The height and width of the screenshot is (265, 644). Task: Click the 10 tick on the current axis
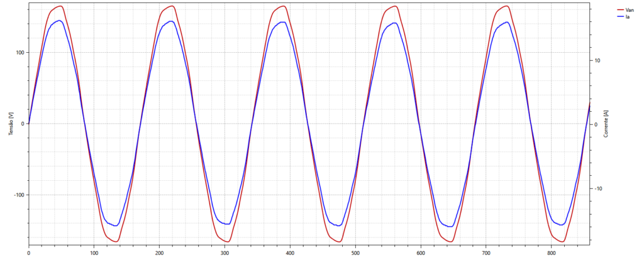[597, 61]
